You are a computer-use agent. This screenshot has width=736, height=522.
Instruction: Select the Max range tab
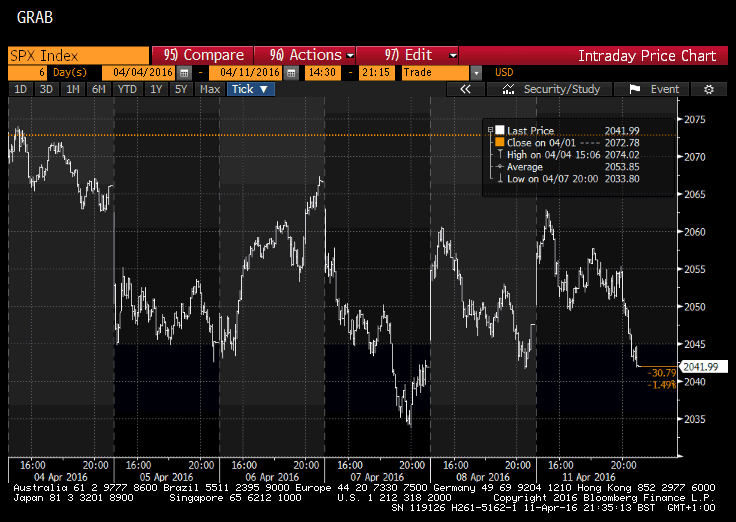click(x=209, y=89)
